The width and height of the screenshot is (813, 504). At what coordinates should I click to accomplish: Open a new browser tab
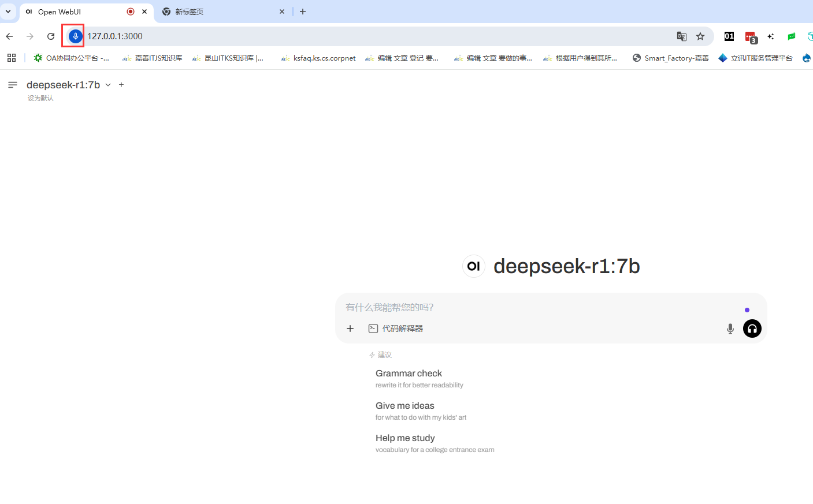coord(303,12)
